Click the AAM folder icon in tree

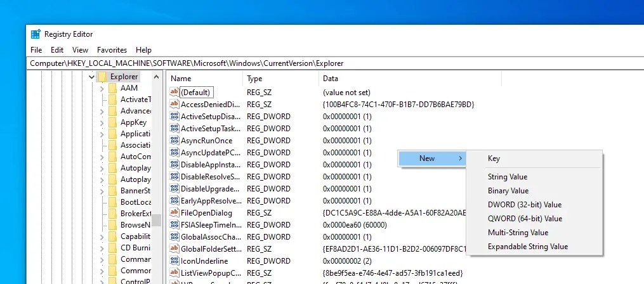(x=112, y=88)
